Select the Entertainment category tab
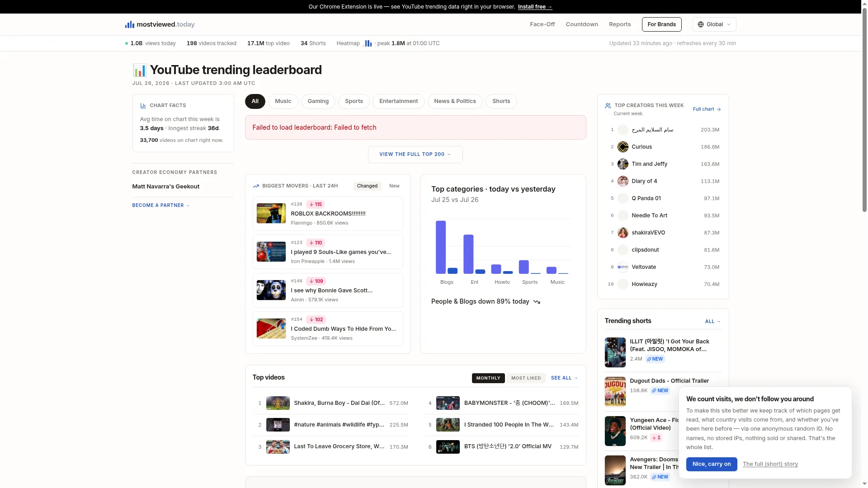This screenshot has height=488, width=868. pyautogui.click(x=399, y=101)
